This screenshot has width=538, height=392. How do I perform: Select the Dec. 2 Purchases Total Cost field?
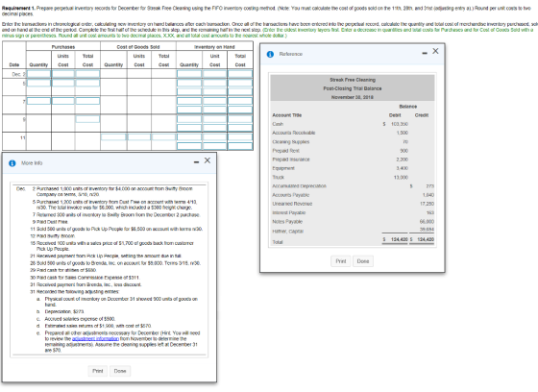pyautogui.click(x=87, y=74)
